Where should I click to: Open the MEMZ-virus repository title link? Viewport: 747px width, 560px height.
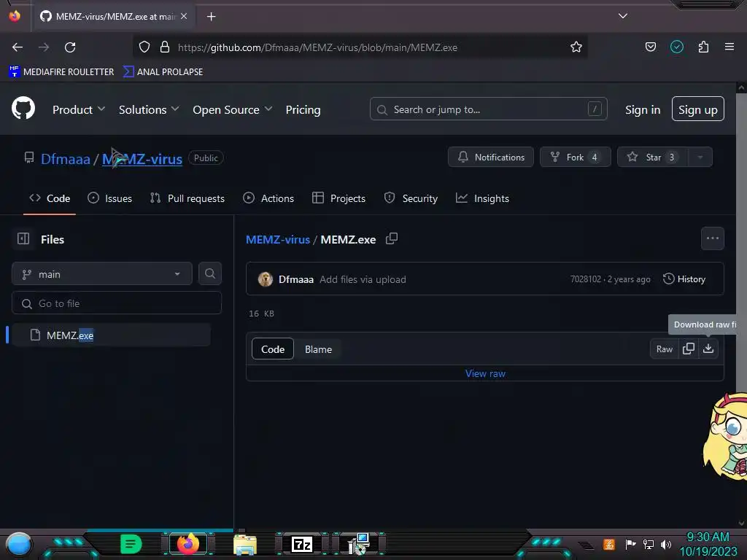(x=142, y=158)
